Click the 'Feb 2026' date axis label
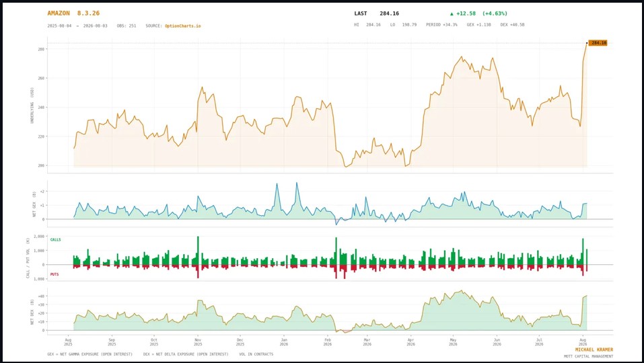 click(327, 342)
